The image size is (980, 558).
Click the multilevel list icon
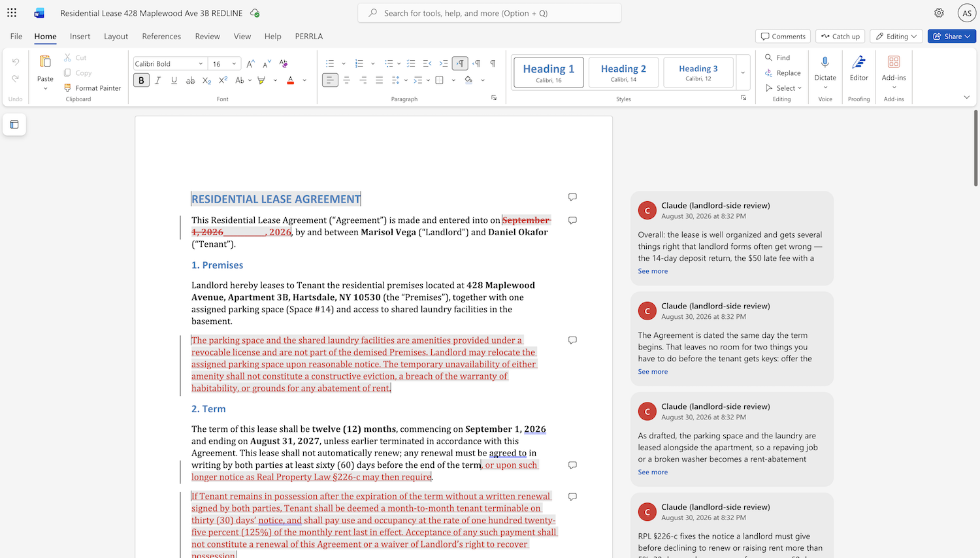(x=389, y=64)
